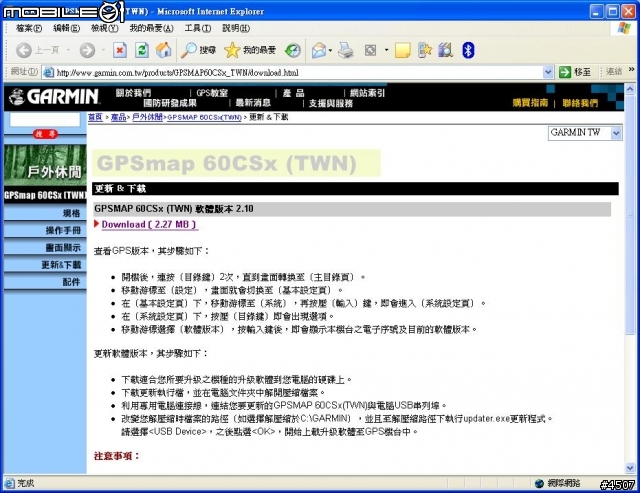Open 支援與服務 navigation link

point(331,103)
